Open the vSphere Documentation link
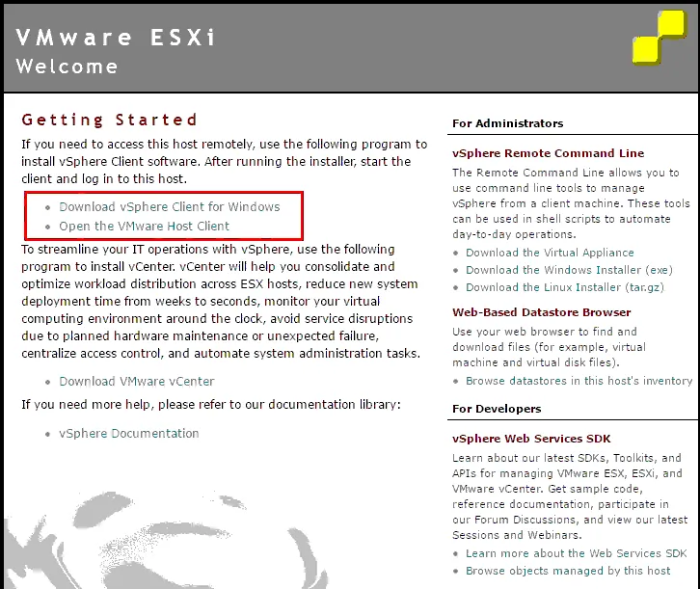700x589 pixels. [x=129, y=434]
